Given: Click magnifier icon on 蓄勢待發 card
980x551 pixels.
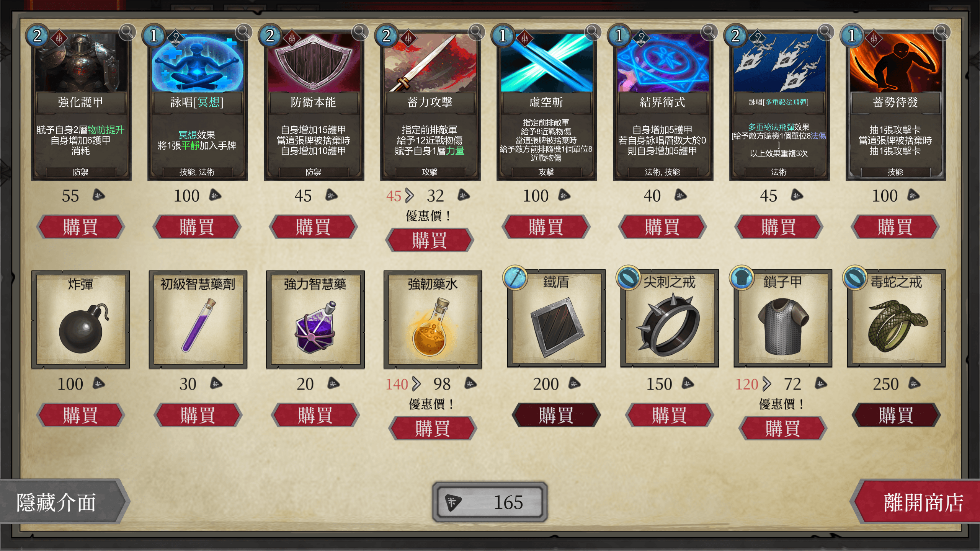Looking at the screenshot, I should tap(942, 33).
